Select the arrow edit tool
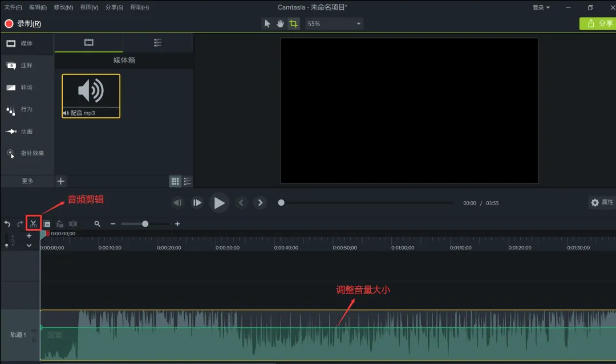 point(267,23)
